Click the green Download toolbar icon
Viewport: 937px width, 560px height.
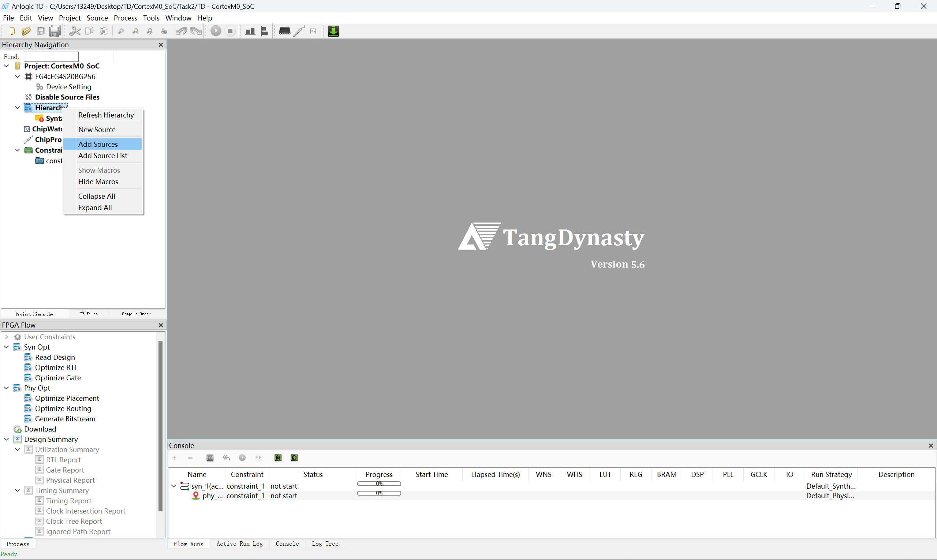pos(333,31)
